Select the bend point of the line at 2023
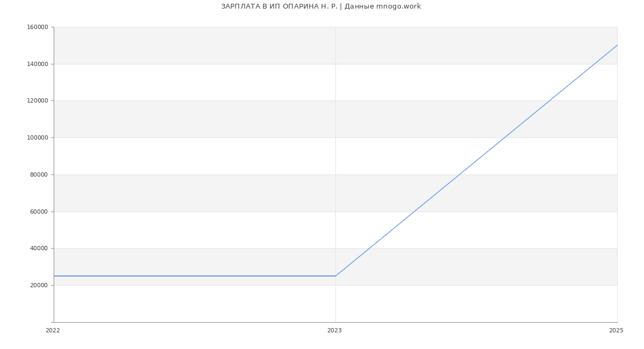Image resolution: width=644 pixels, height=349 pixels. [335, 276]
